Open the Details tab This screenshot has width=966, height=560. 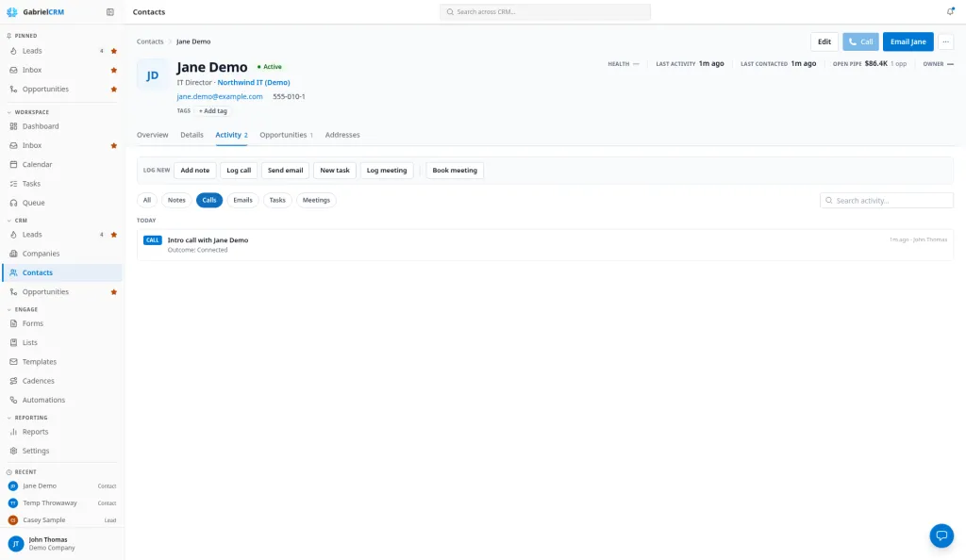coord(192,135)
